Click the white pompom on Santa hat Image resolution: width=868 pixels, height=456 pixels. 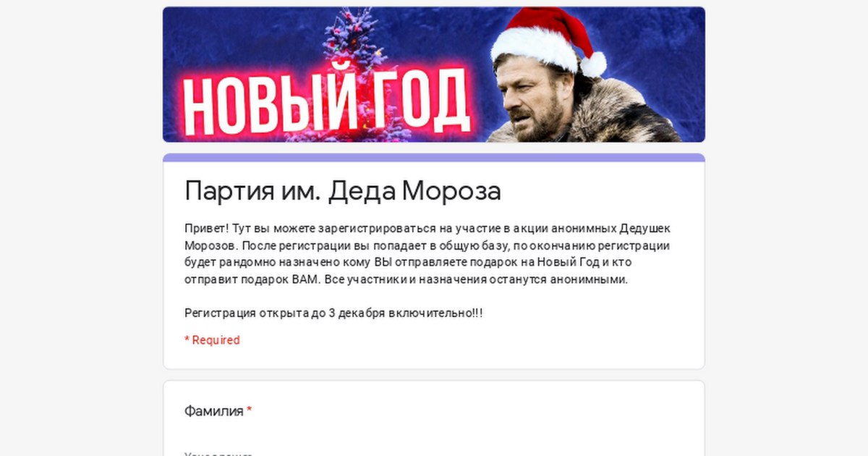[593, 64]
